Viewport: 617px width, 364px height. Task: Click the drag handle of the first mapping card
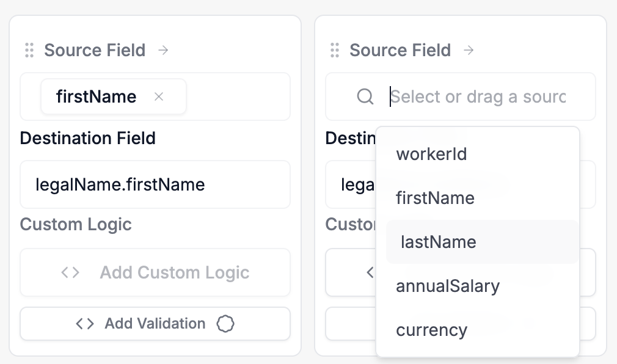29,50
